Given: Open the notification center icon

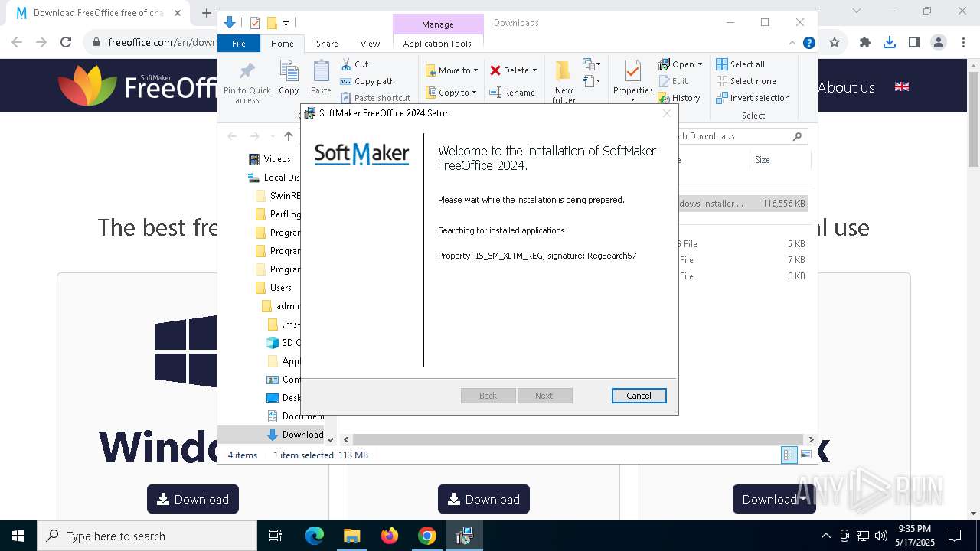Looking at the screenshot, I should point(955,536).
